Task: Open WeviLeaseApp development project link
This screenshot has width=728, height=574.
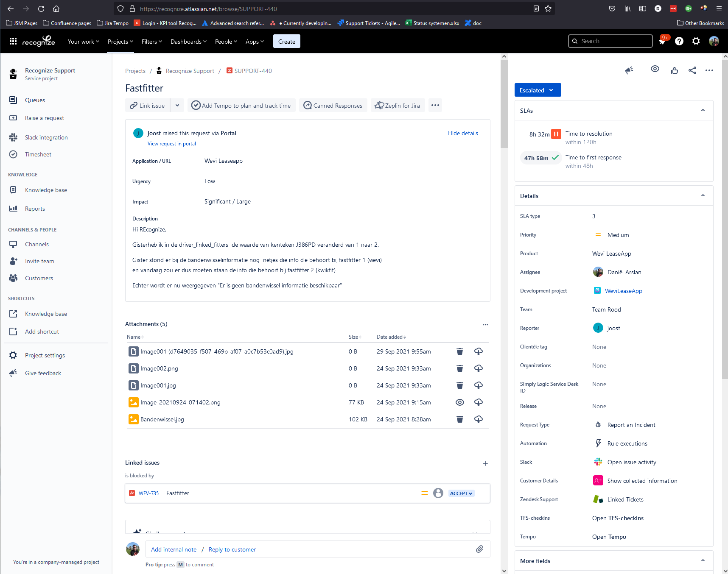Action: coord(623,291)
